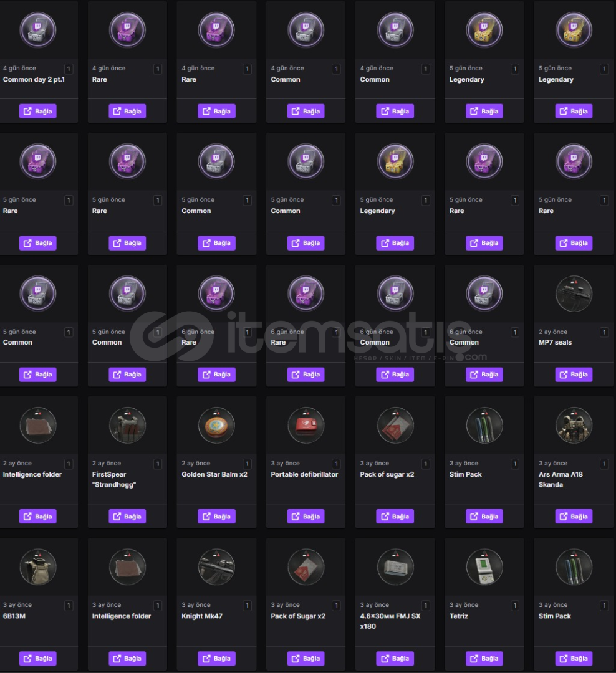The image size is (616, 673).
Task: Open the Portable defibrillator item icon
Action: click(x=306, y=426)
